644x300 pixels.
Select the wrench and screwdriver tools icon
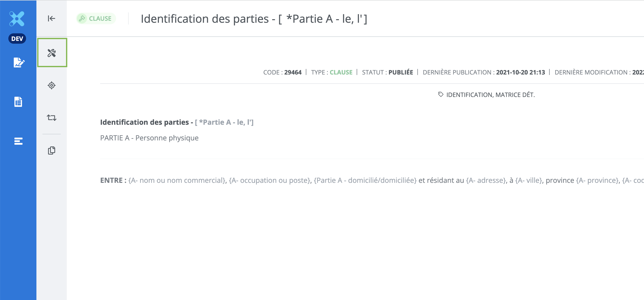point(52,53)
